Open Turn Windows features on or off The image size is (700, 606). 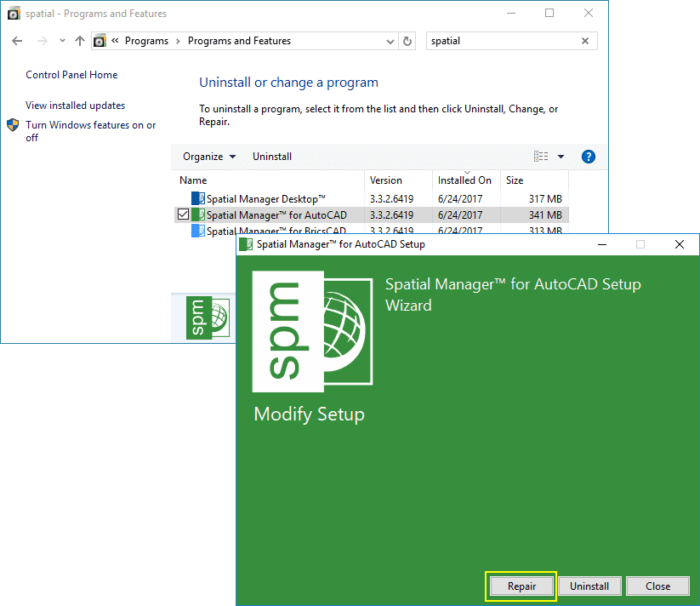(90, 131)
